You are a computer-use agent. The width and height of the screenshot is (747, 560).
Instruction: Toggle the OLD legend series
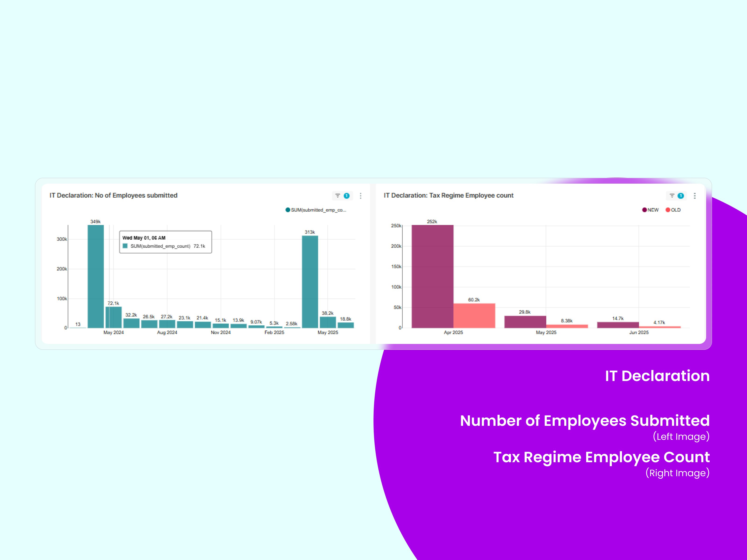click(x=673, y=210)
